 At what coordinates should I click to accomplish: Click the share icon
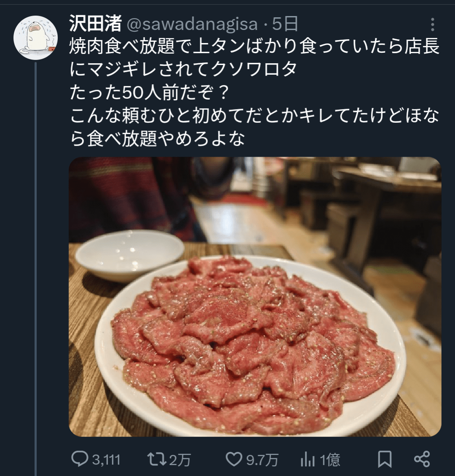tap(422, 459)
